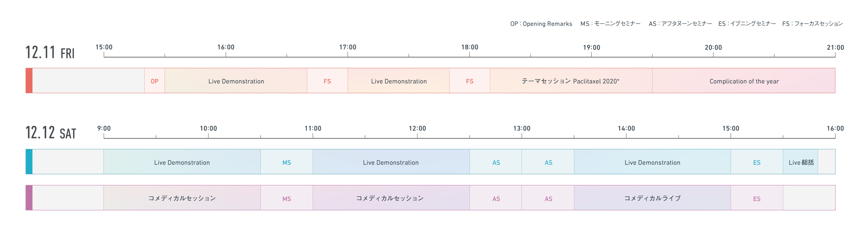The height and width of the screenshot is (235, 868).
Task: Click the OP opening remarks block
Action: (154, 81)
